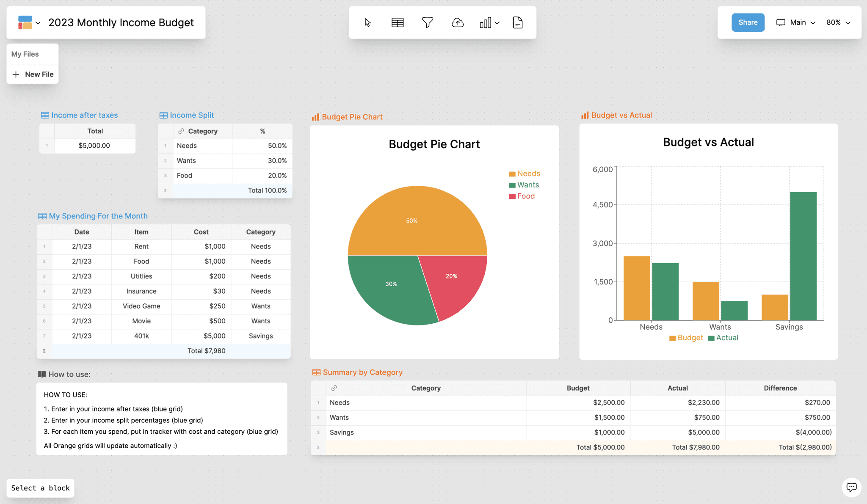Expand the chevron beside the chart toolbar icon
The image size is (867, 504).
(x=497, y=22)
